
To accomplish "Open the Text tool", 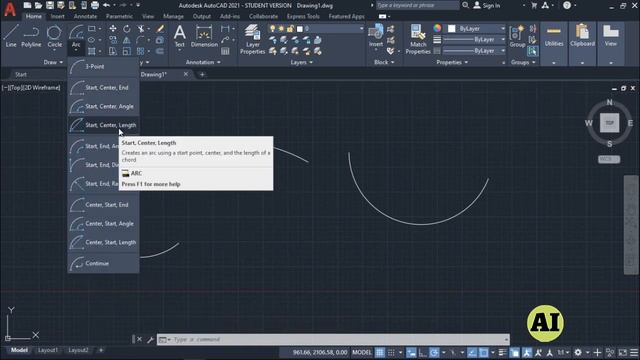I will point(180,36).
